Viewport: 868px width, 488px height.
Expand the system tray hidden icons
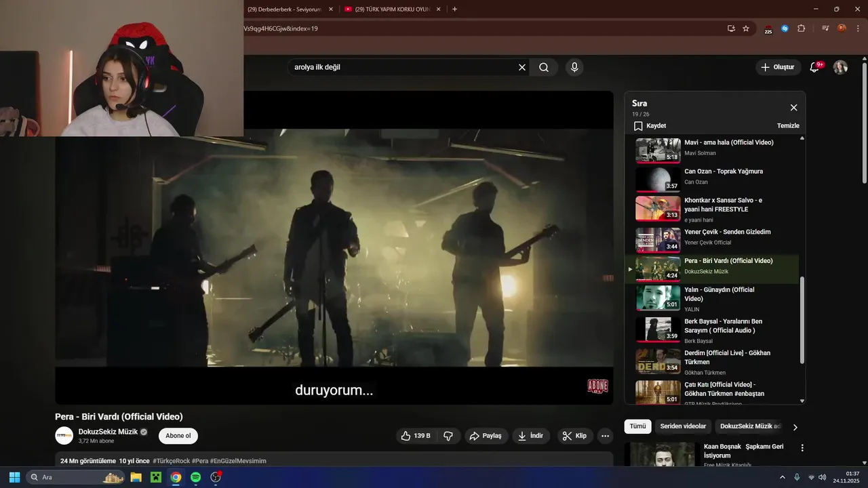click(x=782, y=477)
